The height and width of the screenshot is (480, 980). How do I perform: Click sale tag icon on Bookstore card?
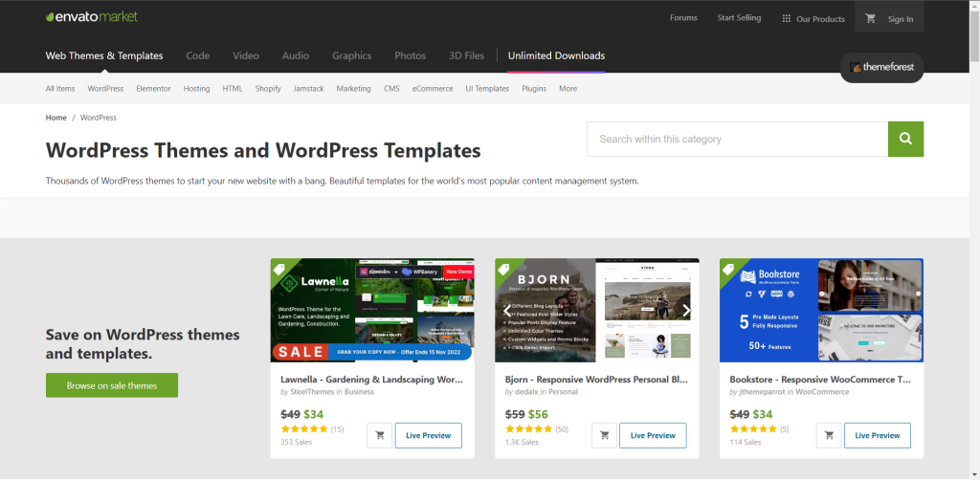728,269
